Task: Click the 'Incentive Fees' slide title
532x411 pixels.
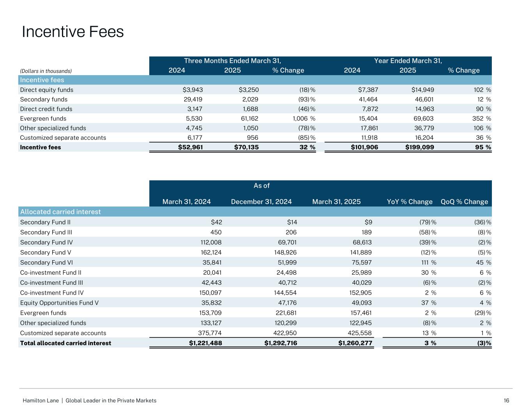Action: click(x=73, y=32)
